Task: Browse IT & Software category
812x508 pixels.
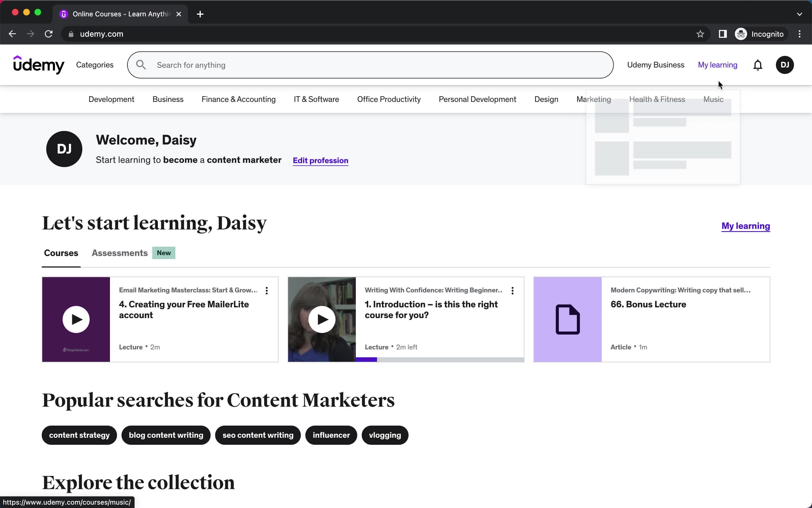Action: [316, 99]
